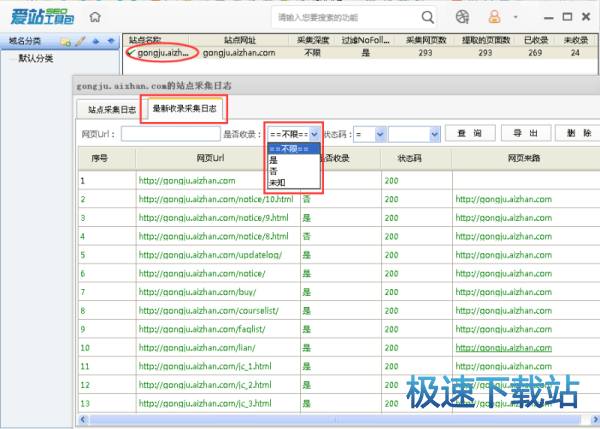This screenshot has width=600, height=429.
Task: Choose ==不限== in the dropdown list
Action: pos(293,149)
